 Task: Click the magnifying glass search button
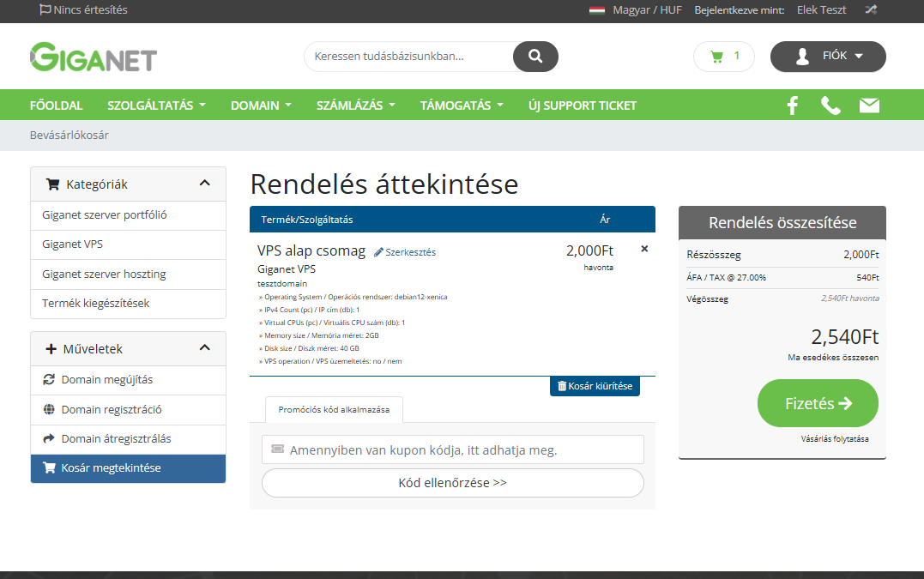coord(535,57)
